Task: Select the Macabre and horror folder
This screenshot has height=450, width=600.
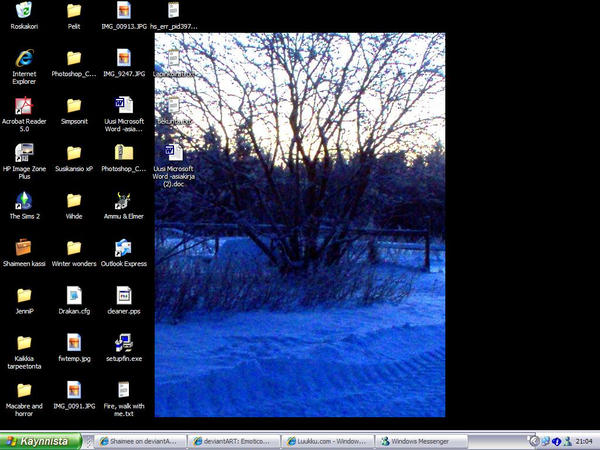Action: click(x=24, y=399)
